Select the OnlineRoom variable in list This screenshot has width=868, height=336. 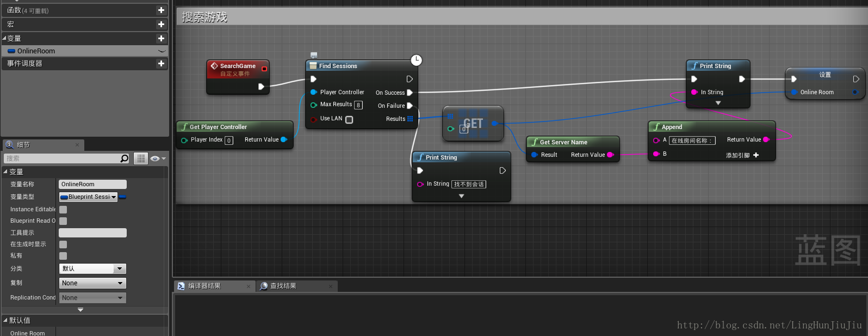84,51
